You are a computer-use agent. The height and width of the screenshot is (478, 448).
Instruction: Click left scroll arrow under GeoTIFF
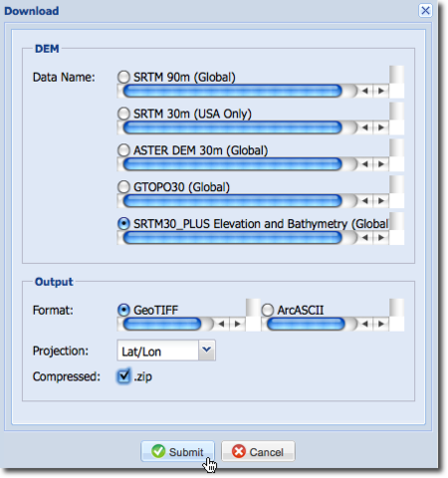tap(221, 324)
